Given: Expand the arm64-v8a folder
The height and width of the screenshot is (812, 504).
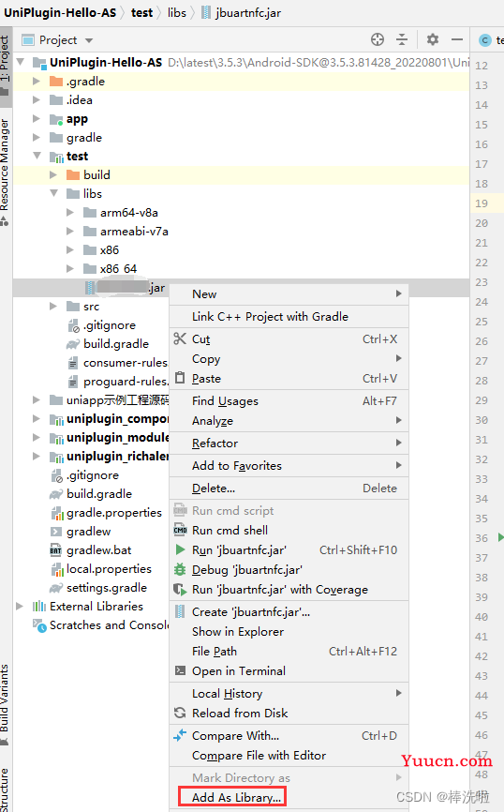Looking at the screenshot, I should (x=70, y=212).
